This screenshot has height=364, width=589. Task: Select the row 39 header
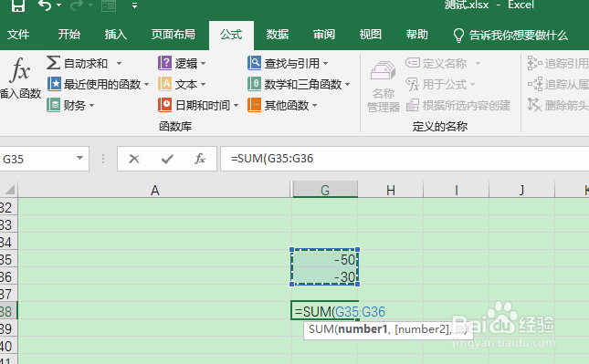[x=7, y=328]
